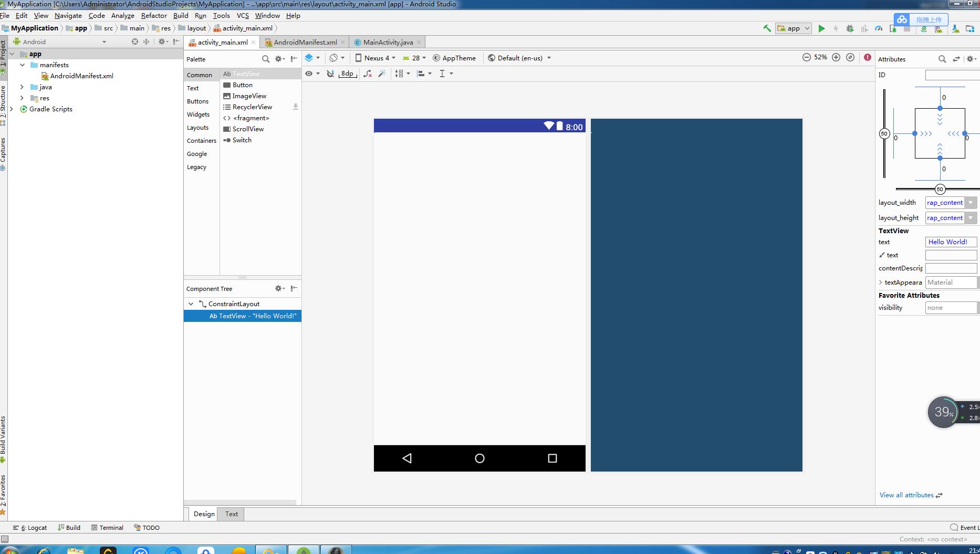Clear all constraints icon
This screenshot has width=980, height=554.
tap(368, 74)
